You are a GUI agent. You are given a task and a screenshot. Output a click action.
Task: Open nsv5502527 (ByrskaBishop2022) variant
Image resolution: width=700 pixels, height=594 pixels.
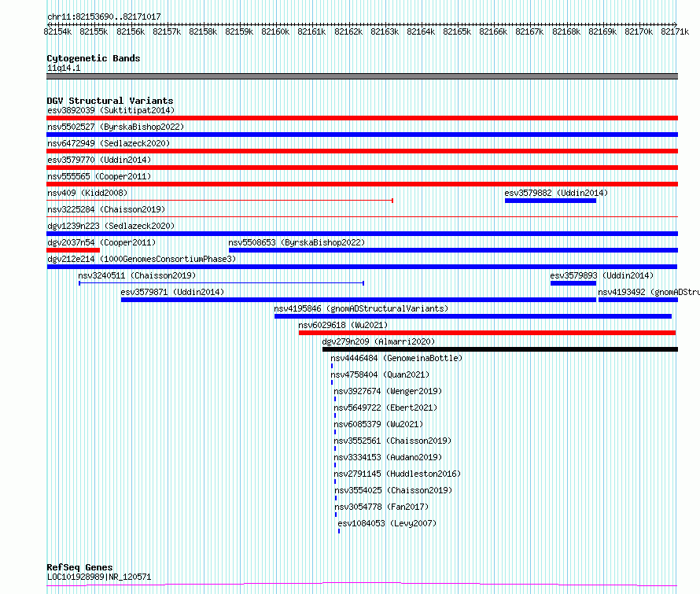(116, 127)
